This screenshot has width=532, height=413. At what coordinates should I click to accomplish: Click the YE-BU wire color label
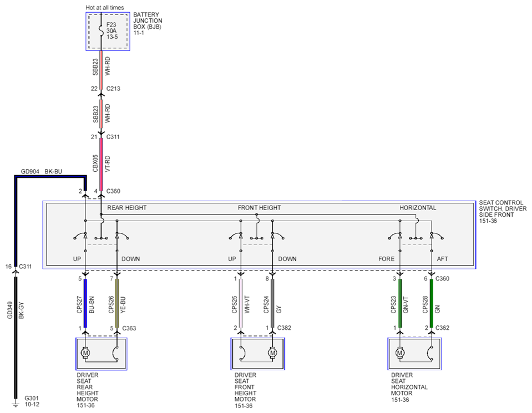[x=123, y=305]
